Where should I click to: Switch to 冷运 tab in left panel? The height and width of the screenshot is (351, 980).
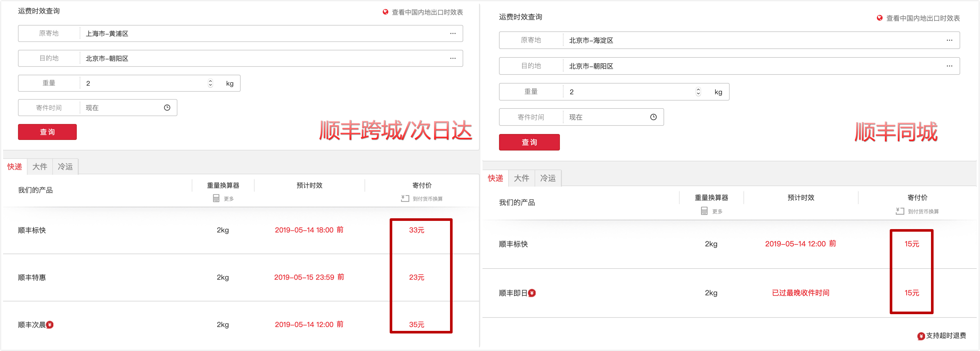[x=65, y=166]
